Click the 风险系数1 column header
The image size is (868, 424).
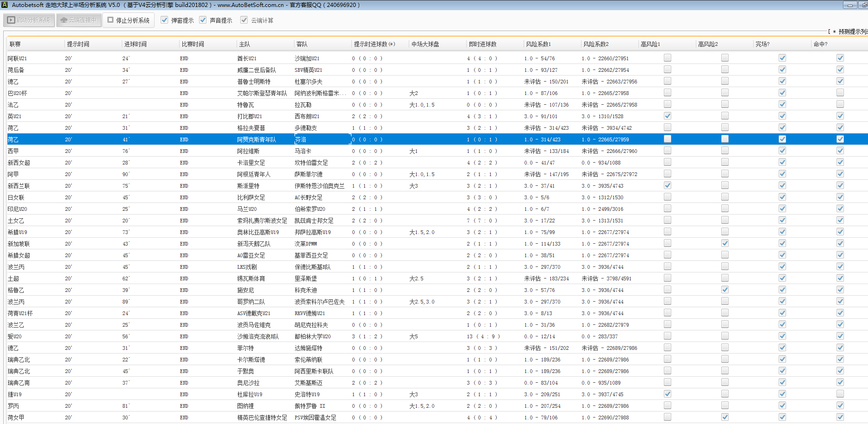(538, 44)
